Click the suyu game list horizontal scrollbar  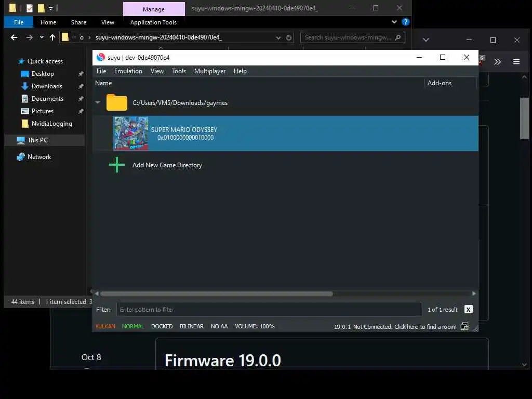(x=217, y=294)
